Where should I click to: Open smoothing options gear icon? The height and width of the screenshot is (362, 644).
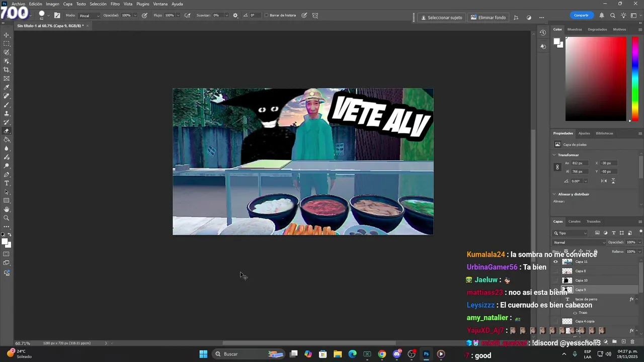pyautogui.click(x=235, y=16)
